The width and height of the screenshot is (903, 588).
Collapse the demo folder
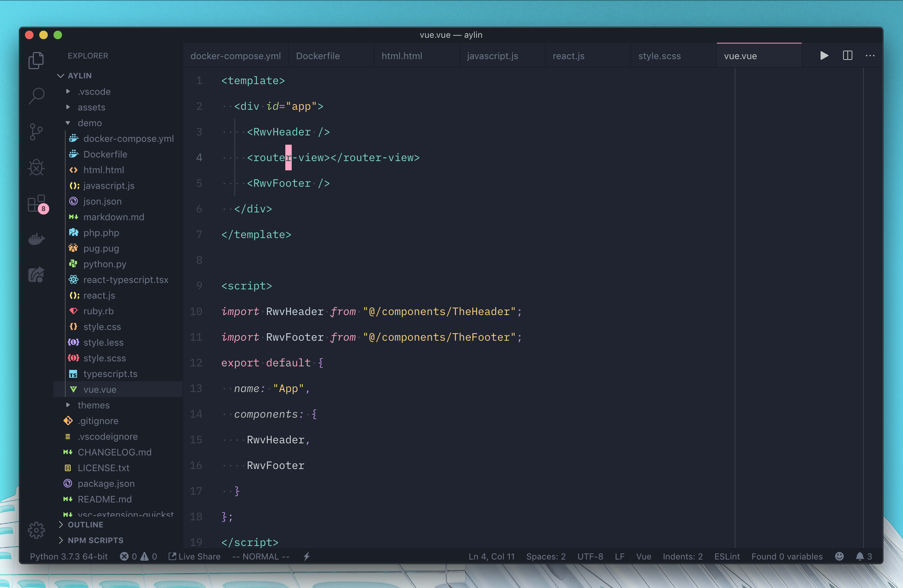[x=90, y=123]
